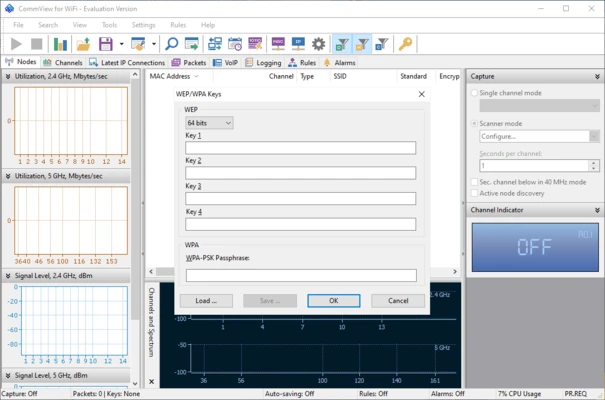This screenshot has width=605, height=400.
Task: Click the Key 2 input field
Action: coord(301,173)
